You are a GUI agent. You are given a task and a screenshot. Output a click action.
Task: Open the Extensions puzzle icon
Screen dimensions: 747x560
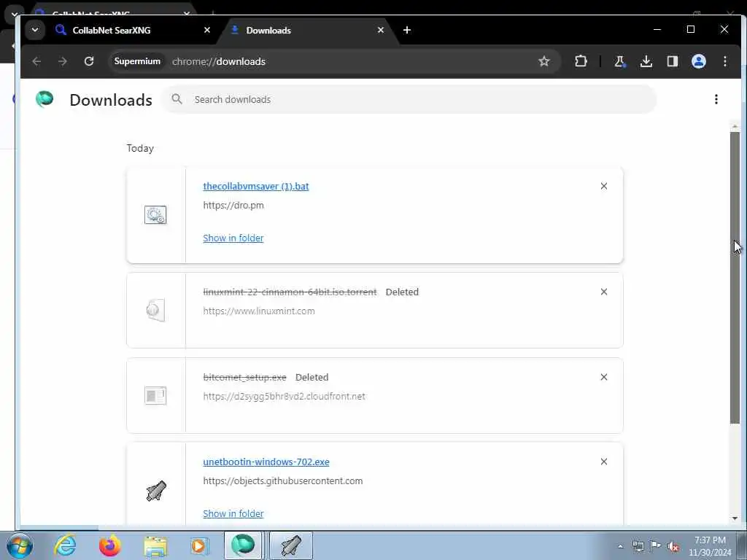581,61
